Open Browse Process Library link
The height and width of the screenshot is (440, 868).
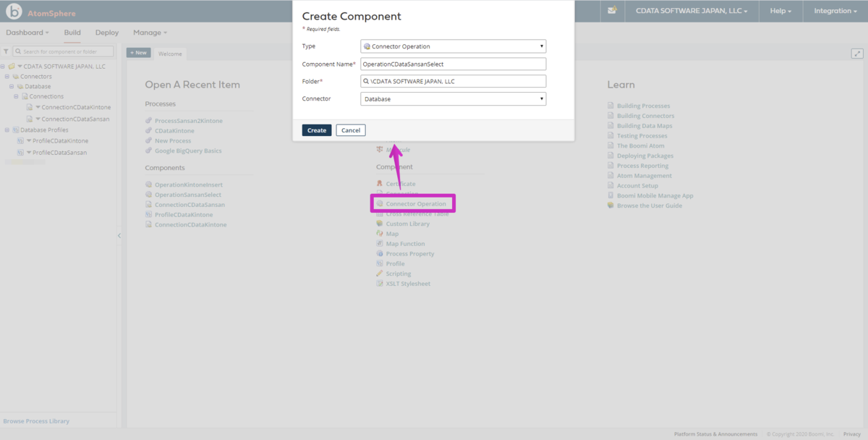[x=36, y=421]
